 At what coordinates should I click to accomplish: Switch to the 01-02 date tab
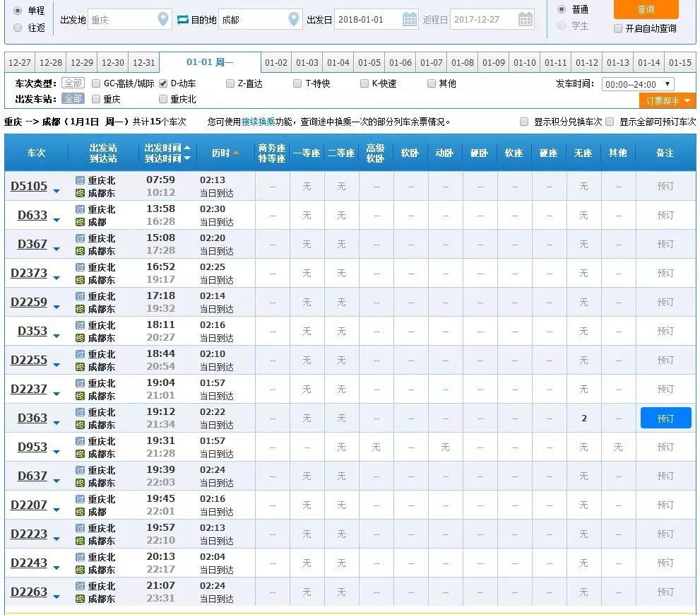click(x=276, y=62)
